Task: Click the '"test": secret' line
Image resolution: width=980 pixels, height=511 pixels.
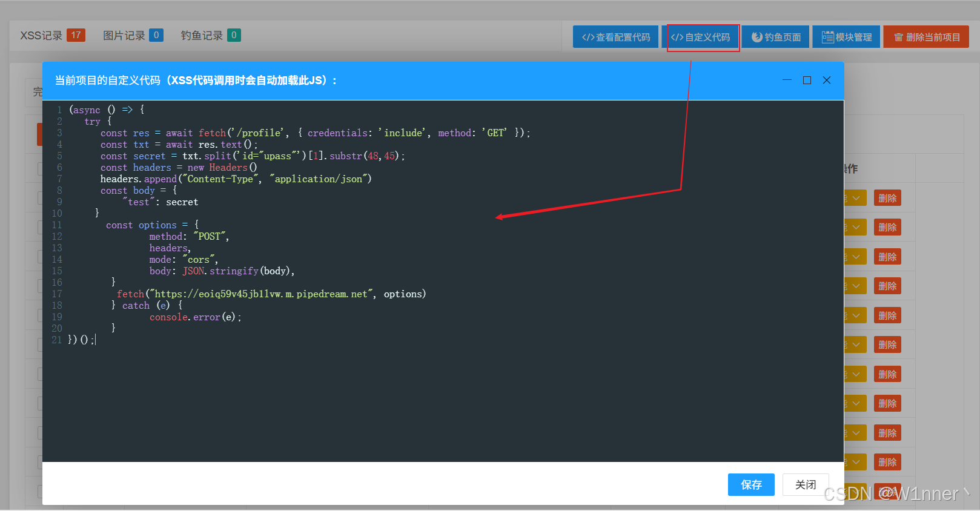Action: [161, 202]
